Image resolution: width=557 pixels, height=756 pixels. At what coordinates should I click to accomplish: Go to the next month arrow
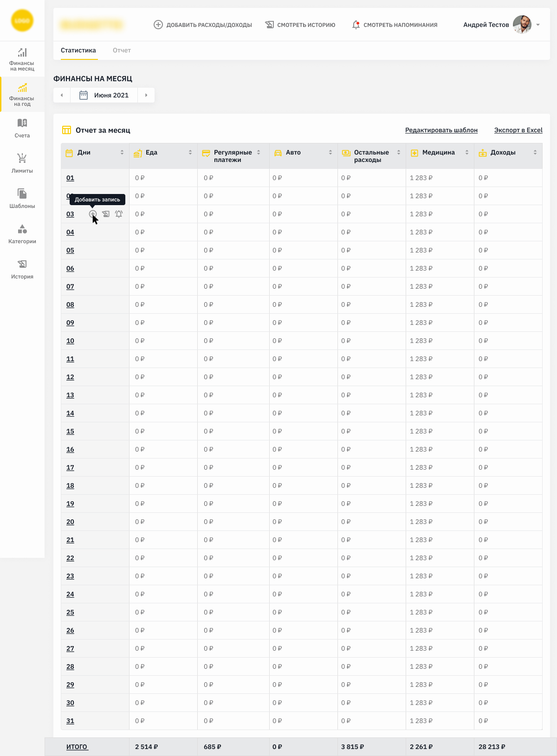[x=146, y=95]
